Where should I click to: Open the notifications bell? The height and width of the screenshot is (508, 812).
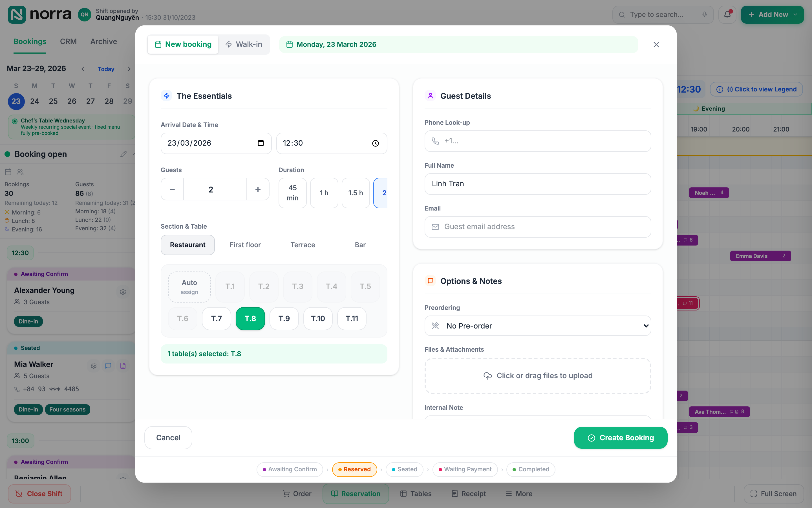click(727, 14)
